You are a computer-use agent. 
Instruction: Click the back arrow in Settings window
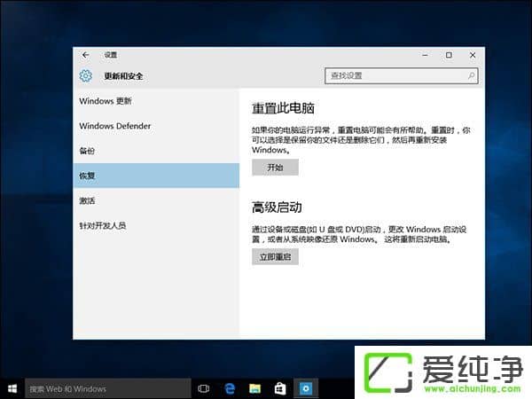(86, 55)
